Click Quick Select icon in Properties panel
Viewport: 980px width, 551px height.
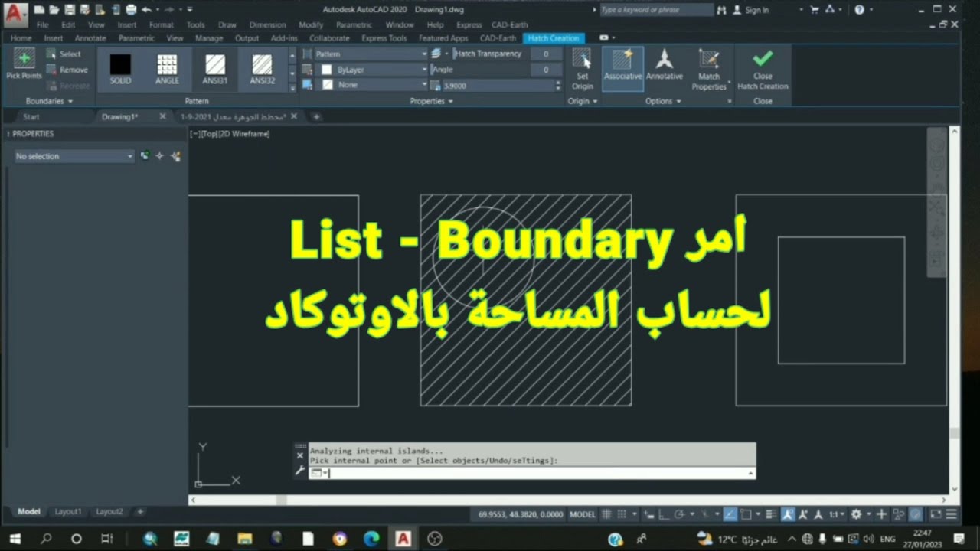pos(176,156)
